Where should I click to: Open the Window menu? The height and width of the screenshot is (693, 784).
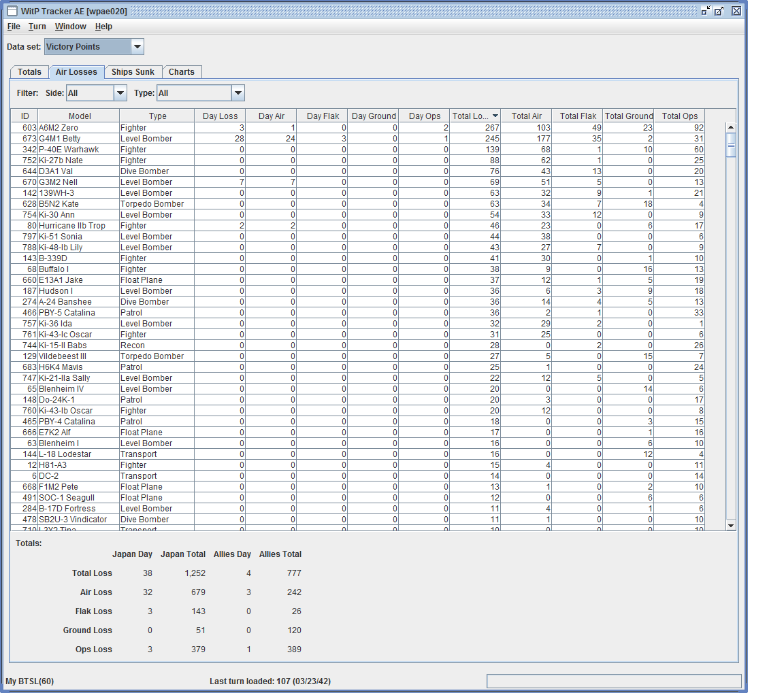pos(71,27)
